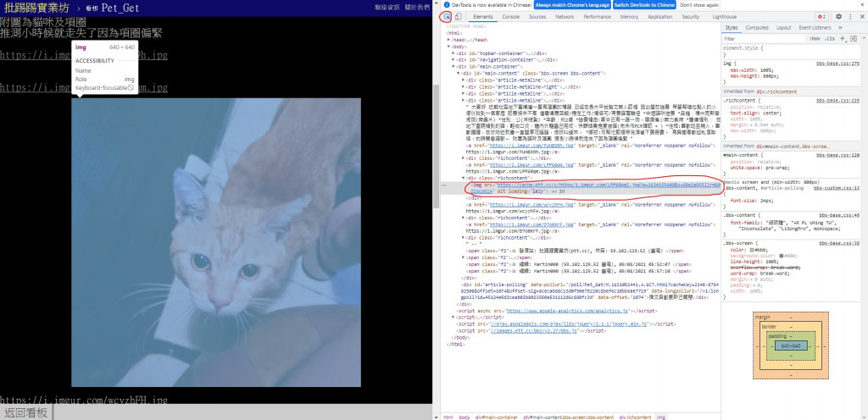Open the Lighthouse tab
The width and height of the screenshot is (868, 420).
(x=724, y=17)
